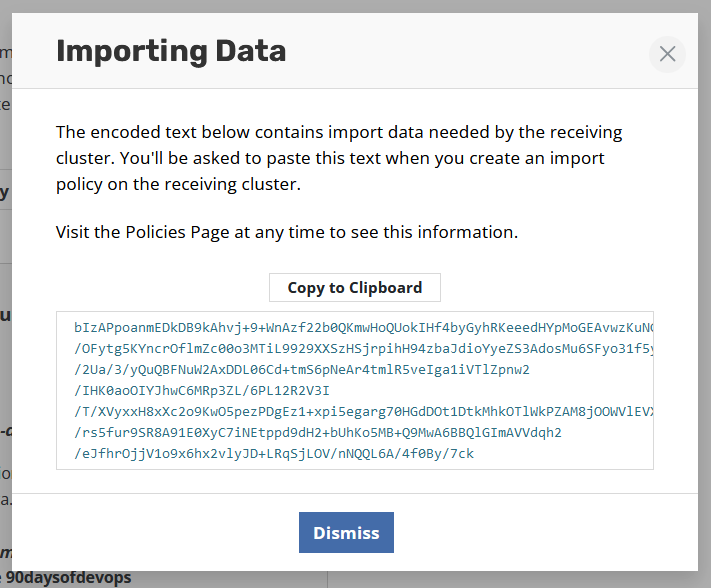Screen dimensions: 711x588
Task: Close the Importing Data dialog with X
Action: click(667, 54)
